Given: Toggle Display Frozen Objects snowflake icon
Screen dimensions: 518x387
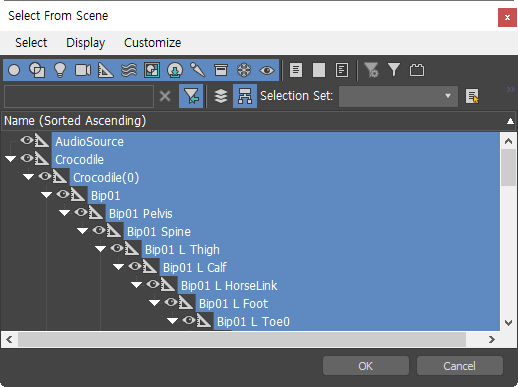Looking at the screenshot, I should tap(244, 70).
